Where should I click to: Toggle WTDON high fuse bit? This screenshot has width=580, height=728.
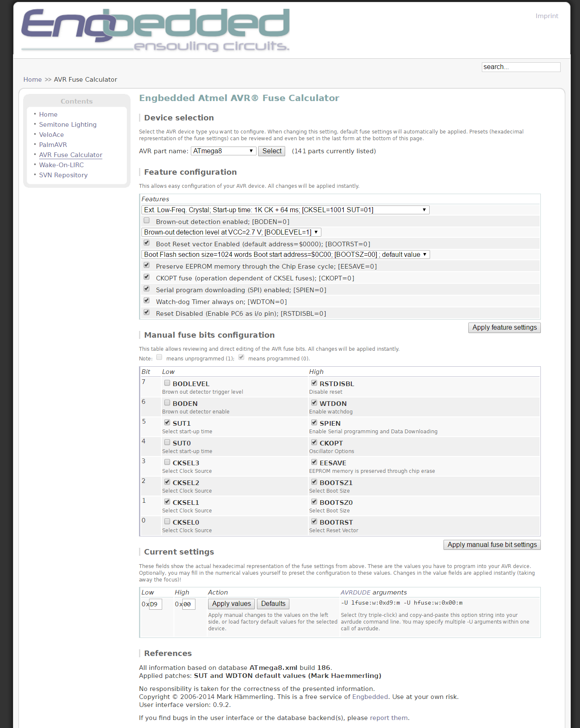click(314, 403)
